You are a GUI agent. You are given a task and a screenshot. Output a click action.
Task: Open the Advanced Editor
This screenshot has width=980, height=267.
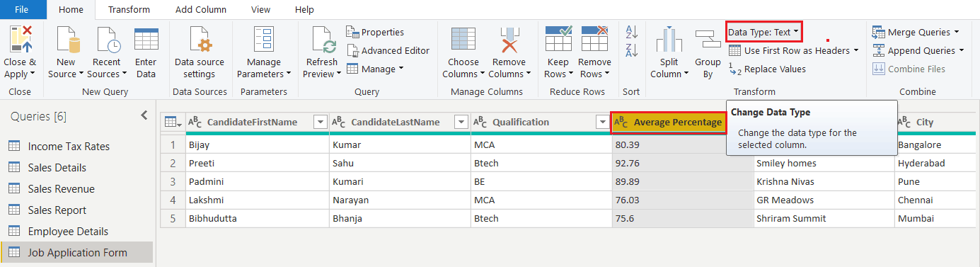(x=388, y=50)
